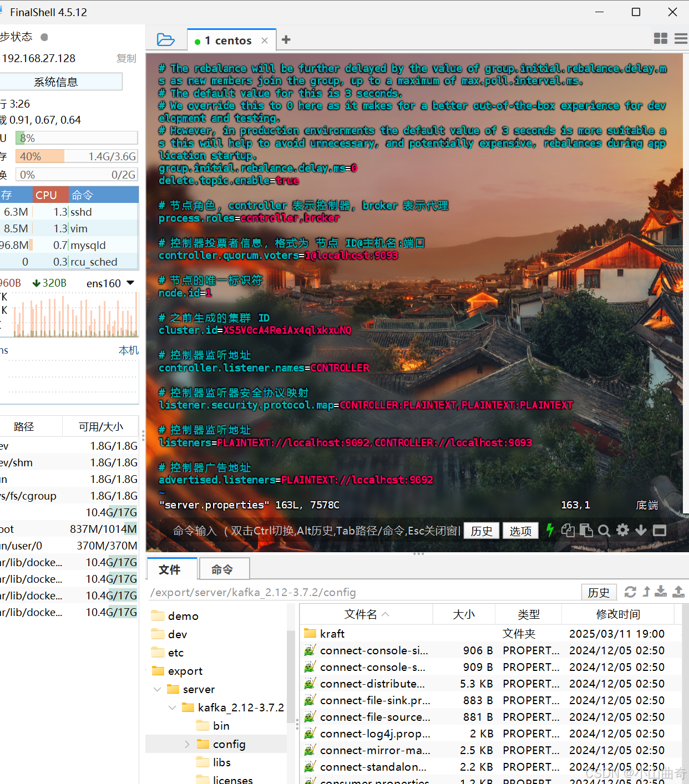
Task: Select the rcu_sched process row
Action: click(x=69, y=262)
